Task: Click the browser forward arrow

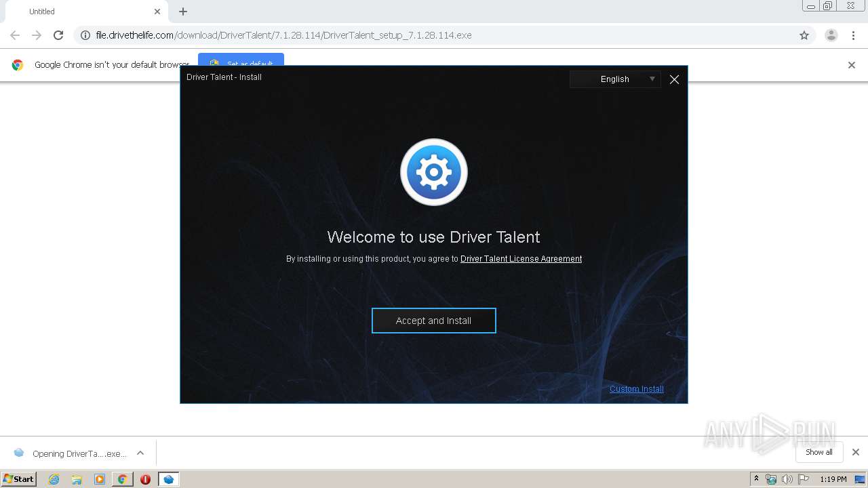Action: (x=37, y=35)
